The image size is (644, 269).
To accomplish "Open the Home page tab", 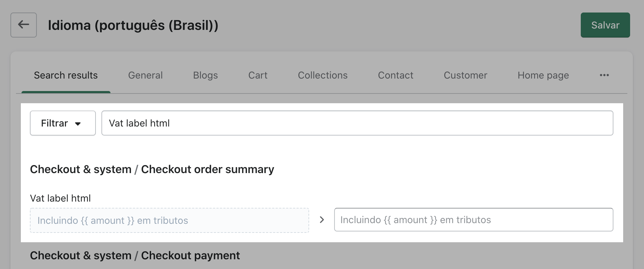I will [543, 75].
